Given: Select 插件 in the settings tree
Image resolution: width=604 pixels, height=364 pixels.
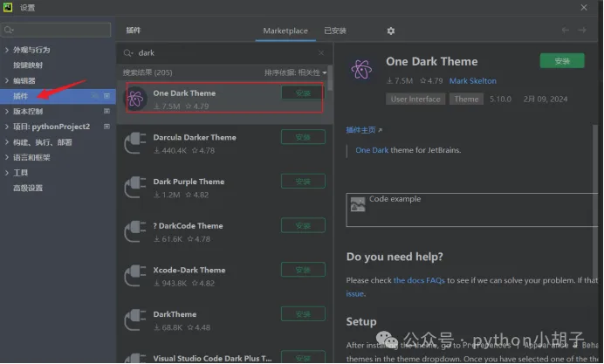Looking at the screenshot, I should [58, 96].
